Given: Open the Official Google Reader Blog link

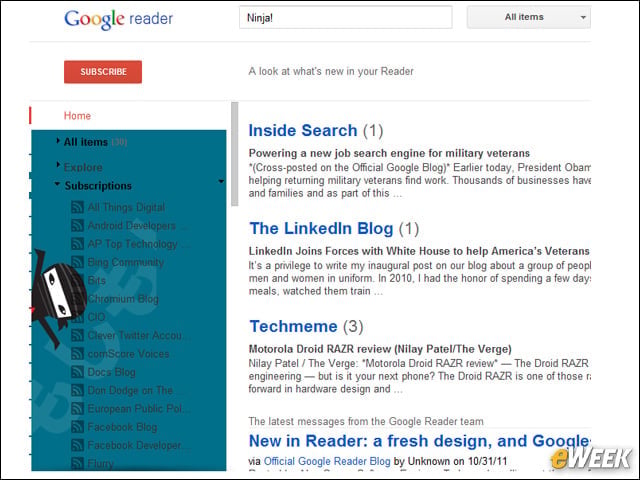Looking at the screenshot, I should click(x=327, y=461).
